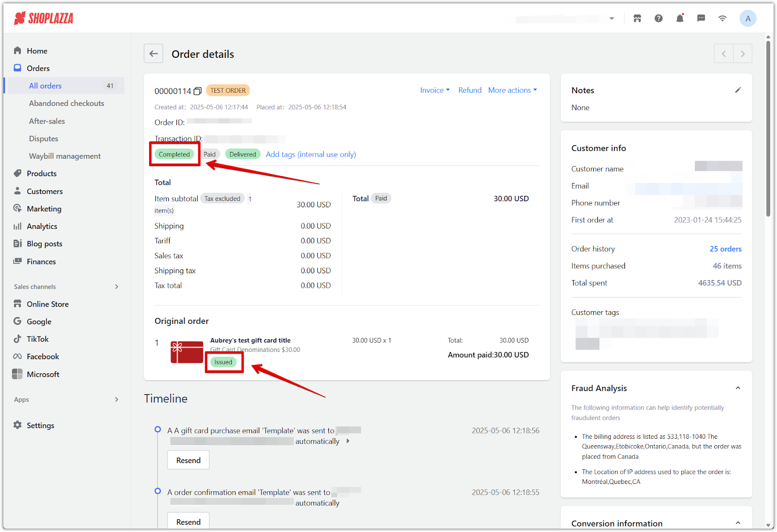Image resolution: width=777 pixels, height=532 pixels.
Task: Open Disputes page
Action: click(x=44, y=139)
